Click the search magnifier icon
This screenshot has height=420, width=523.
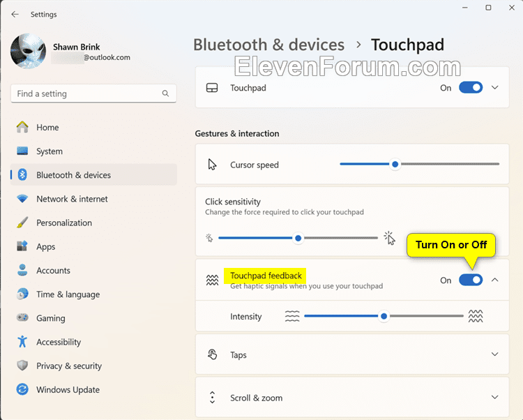(165, 93)
